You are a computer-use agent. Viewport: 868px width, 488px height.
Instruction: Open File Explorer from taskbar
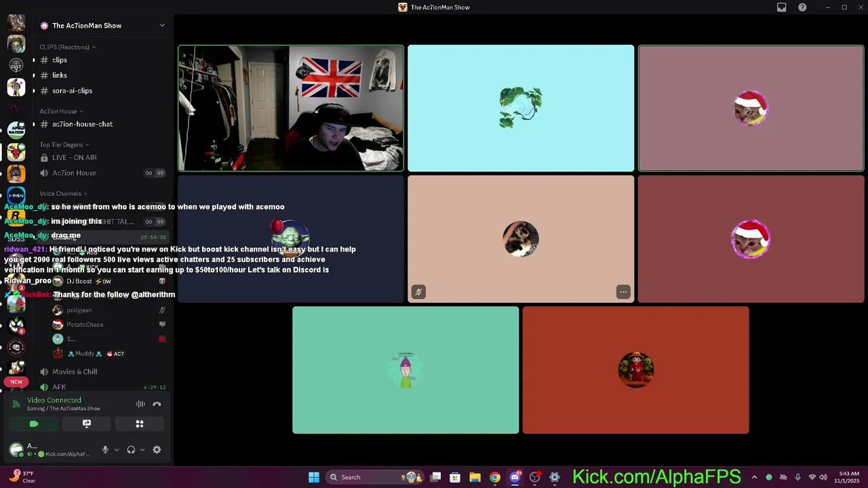click(x=475, y=477)
